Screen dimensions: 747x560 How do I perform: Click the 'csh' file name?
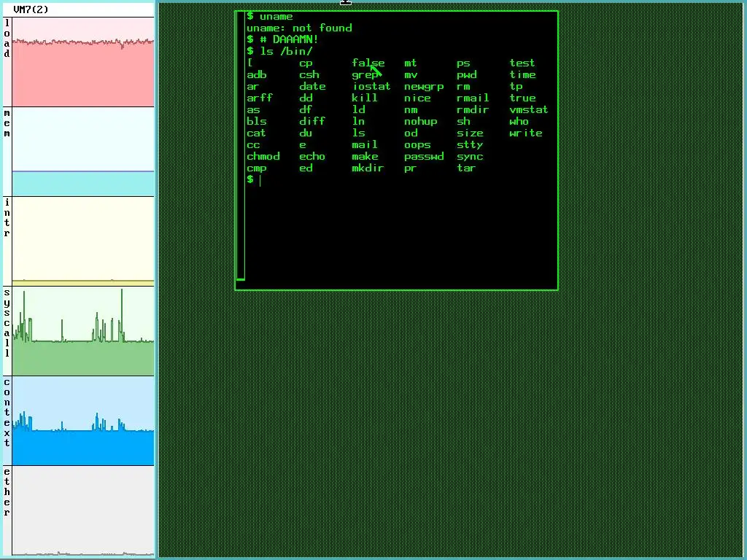tap(309, 75)
